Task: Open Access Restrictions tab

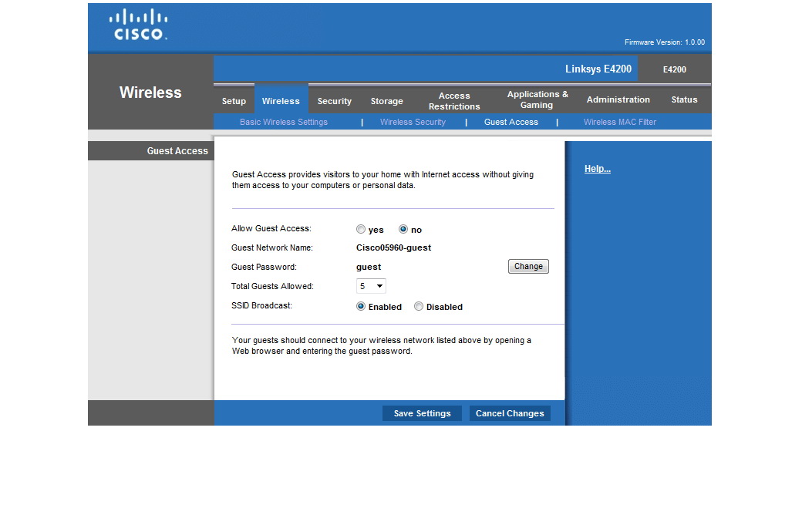Action: point(454,101)
